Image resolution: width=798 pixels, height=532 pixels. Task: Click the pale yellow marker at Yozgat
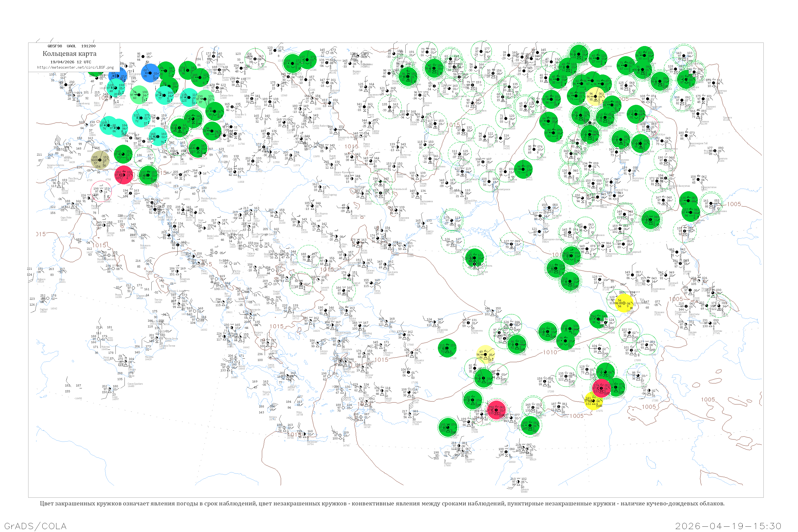pos(485,355)
